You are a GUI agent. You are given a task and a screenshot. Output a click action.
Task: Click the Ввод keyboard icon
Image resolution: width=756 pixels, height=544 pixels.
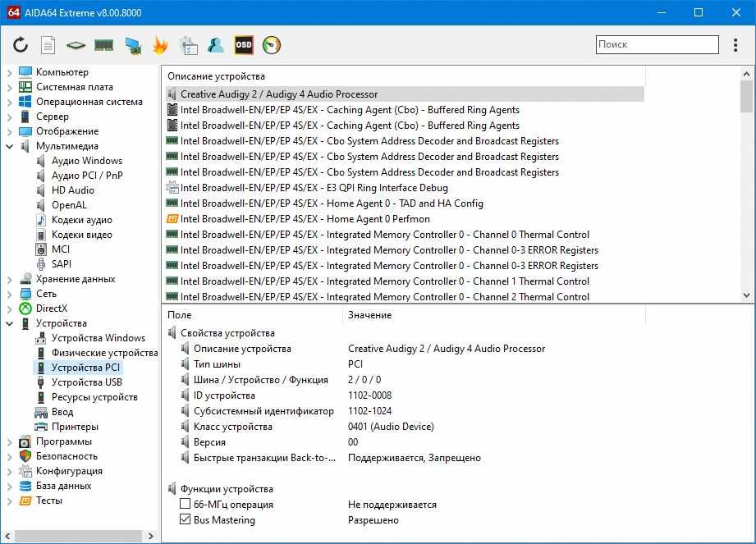41,413
